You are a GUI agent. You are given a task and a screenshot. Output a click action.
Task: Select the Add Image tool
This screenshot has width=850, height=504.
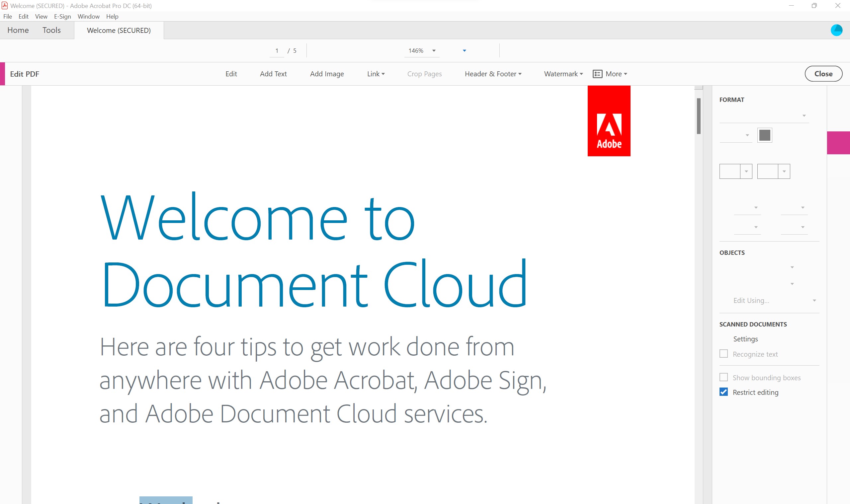pyautogui.click(x=327, y=74)
